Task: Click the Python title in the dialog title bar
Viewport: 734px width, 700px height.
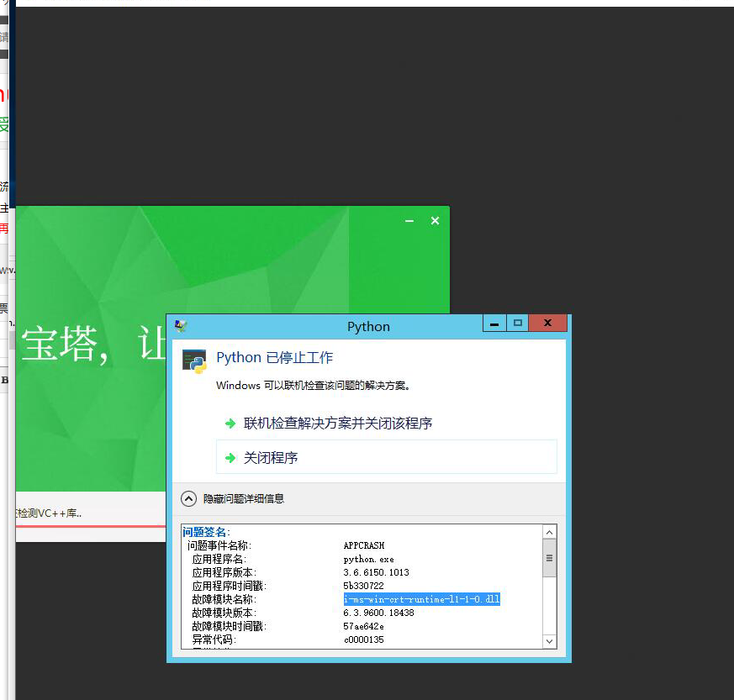Action: [368, 326]
